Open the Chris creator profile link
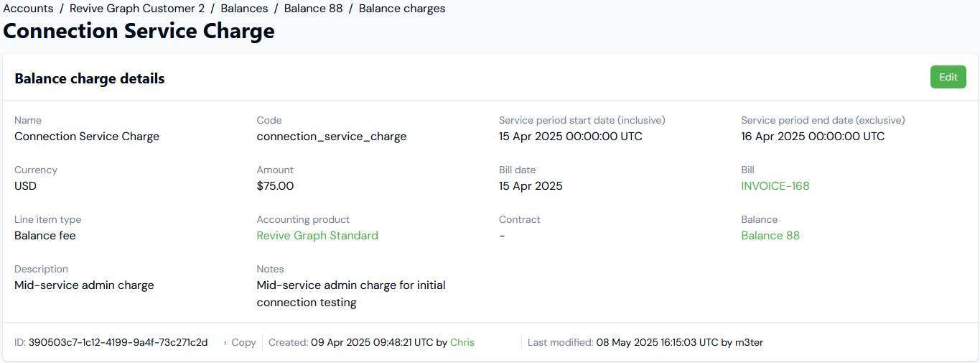The height and width of the screenshot is (363, 980). [x=462, y=342]
